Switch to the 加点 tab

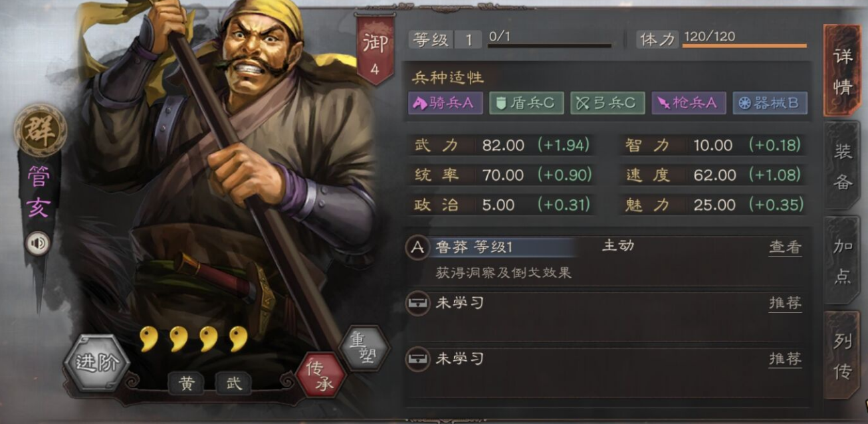[842, 261]
